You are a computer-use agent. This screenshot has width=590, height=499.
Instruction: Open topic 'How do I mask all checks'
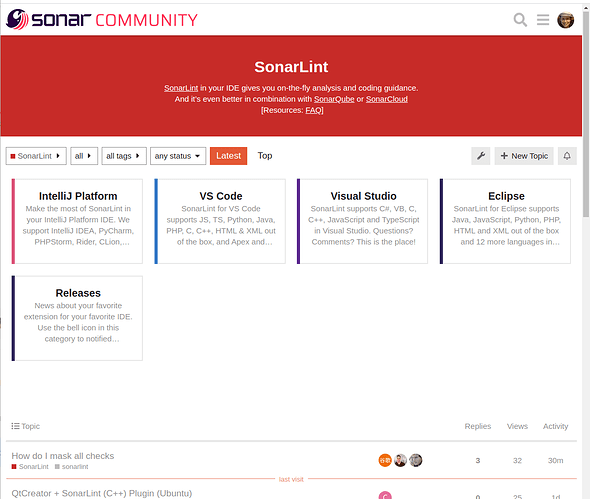pyautogui.click(x=62, y=456)
